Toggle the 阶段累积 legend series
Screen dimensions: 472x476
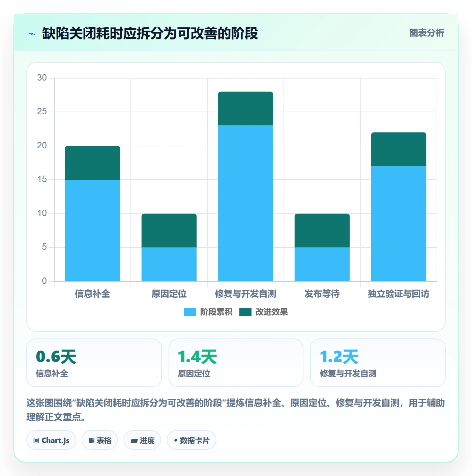[208, 312]
